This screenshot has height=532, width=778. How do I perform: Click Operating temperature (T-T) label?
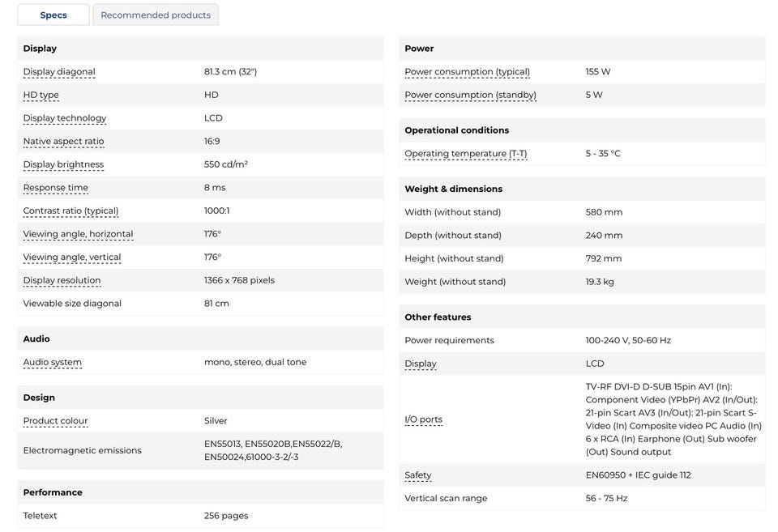click(465, 154)
